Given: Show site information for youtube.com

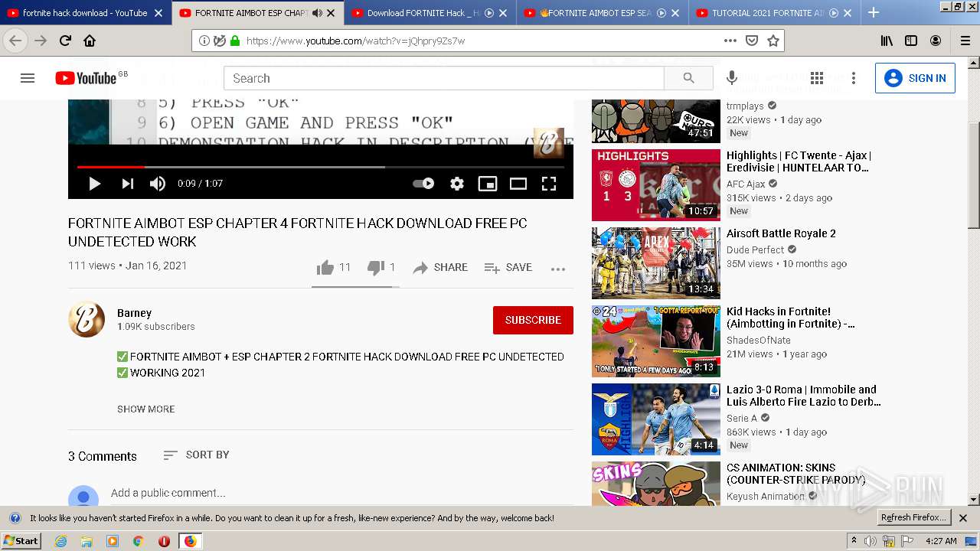Looking at the screenshot, I should coord(204,41).
